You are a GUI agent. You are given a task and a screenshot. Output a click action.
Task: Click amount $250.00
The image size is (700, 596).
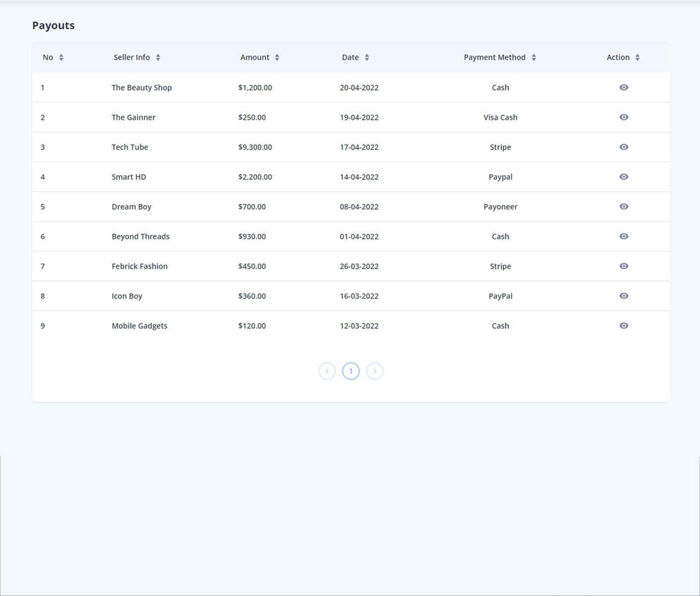pos(252,117)
